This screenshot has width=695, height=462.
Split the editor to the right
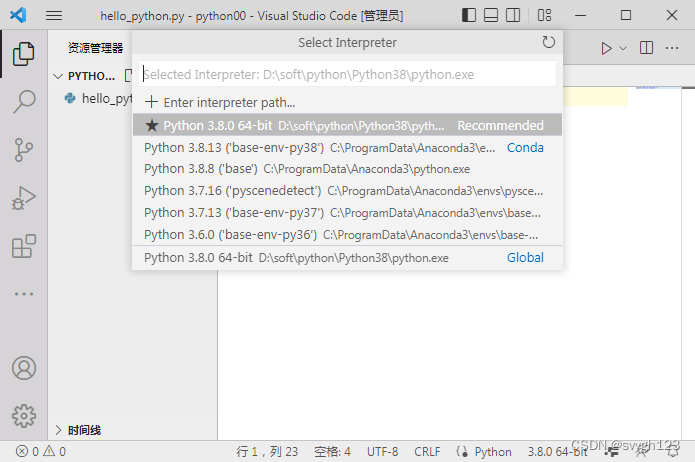646,47
